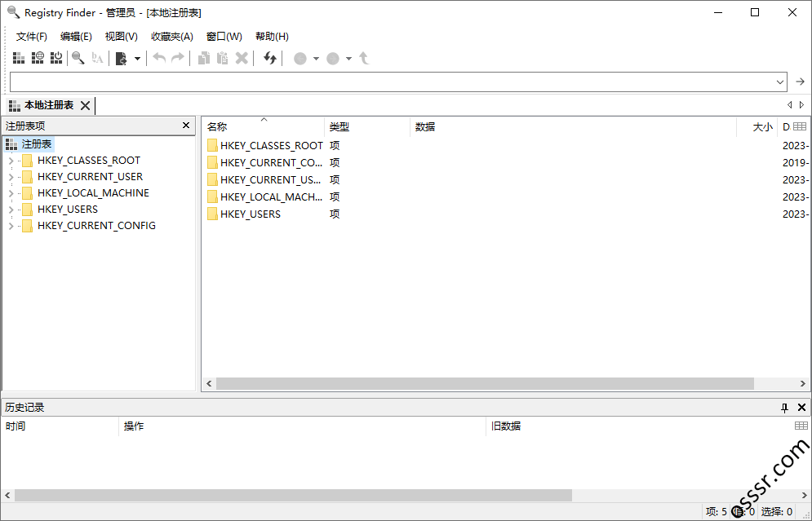Open the 编辑(E) menu
The image size is (812, 521).
pos(76,36)
